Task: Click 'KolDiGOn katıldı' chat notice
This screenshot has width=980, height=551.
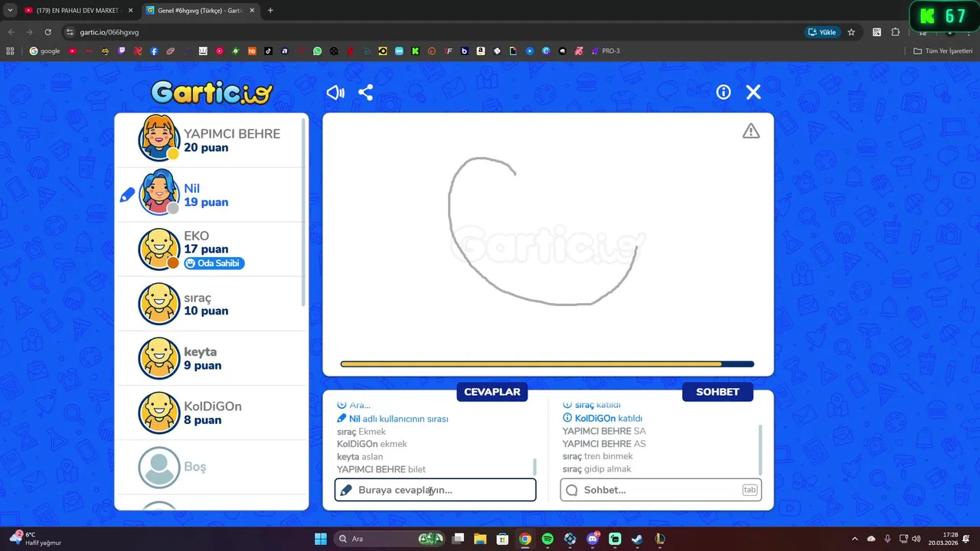Action: (x=603, y=419)
